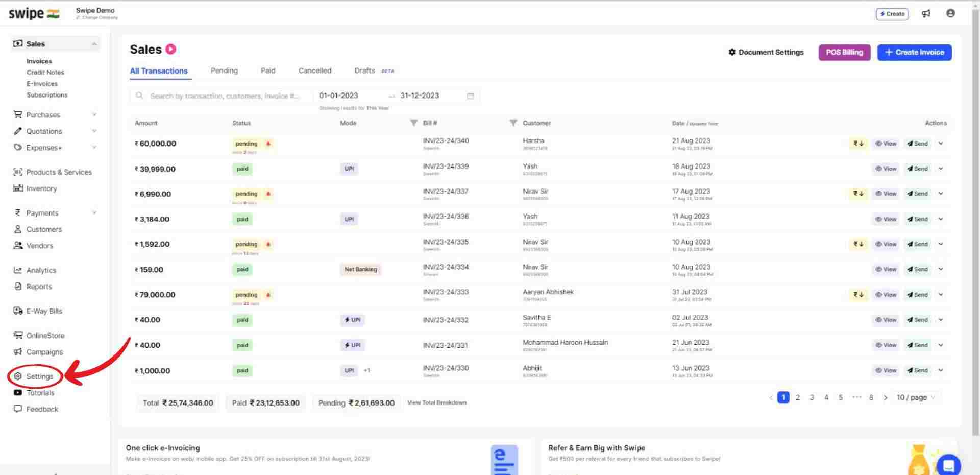Switch to the Paid tab
This screenshot has width=980, height=475.
point(268,70)
